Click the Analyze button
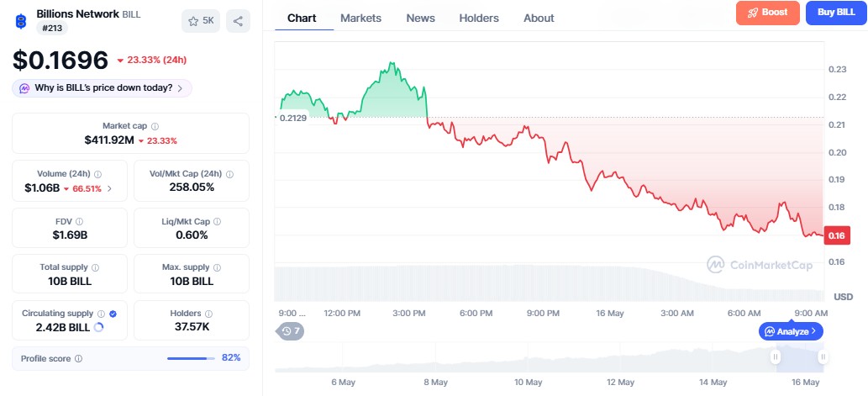Image resolution: width=868 pixels, height=396 pixels. 791,332
